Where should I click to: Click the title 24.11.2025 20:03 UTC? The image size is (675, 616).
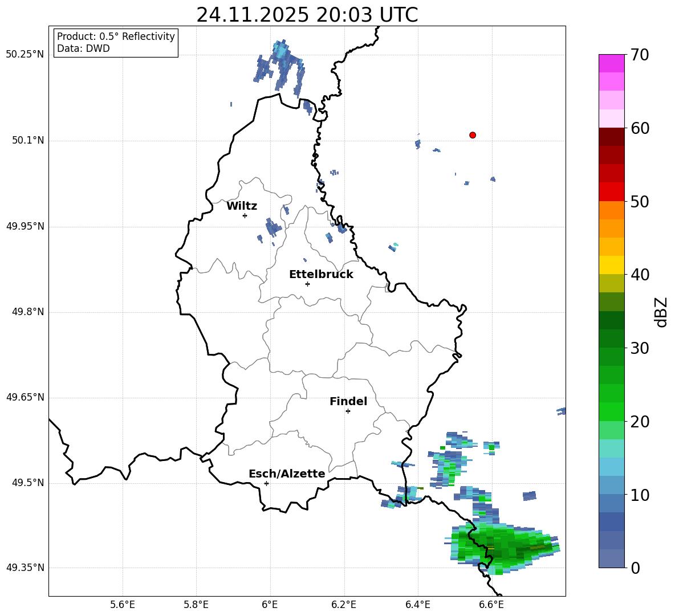307,15
